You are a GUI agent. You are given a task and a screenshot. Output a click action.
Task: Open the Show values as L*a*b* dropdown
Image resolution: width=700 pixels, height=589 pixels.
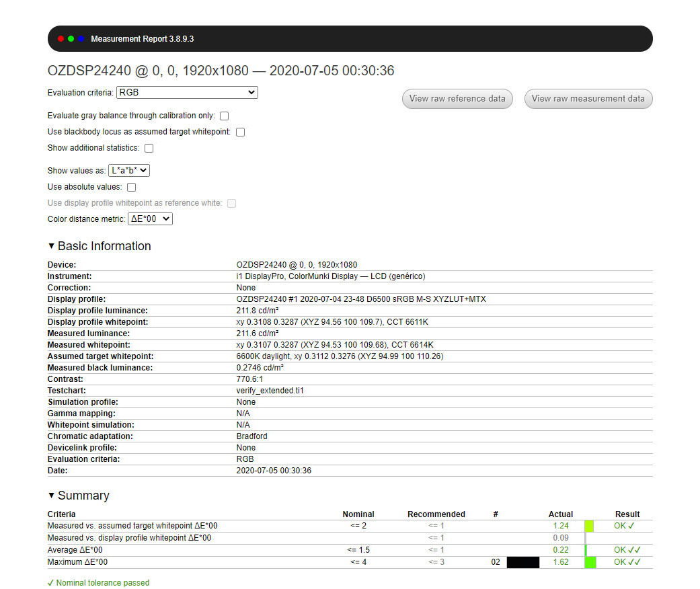(129, 170)
